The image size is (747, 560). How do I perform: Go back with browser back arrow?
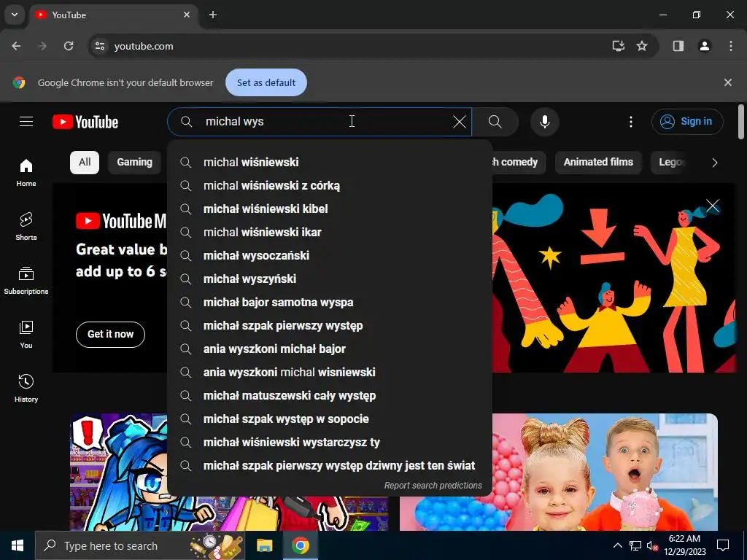click(x=16, y=46)
